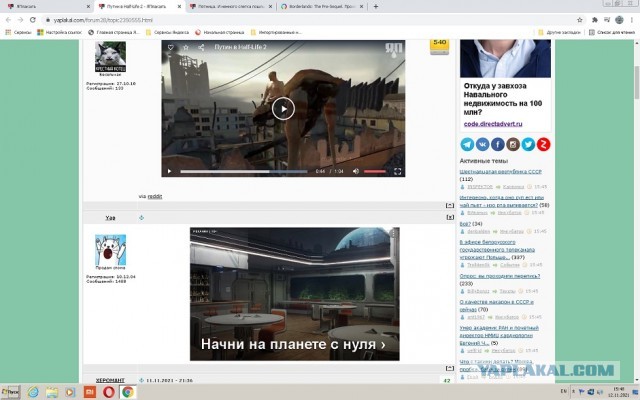The image size is (640, 400).
Task: Click the star favorite icon on the video
Action: (x=186, y=47)
